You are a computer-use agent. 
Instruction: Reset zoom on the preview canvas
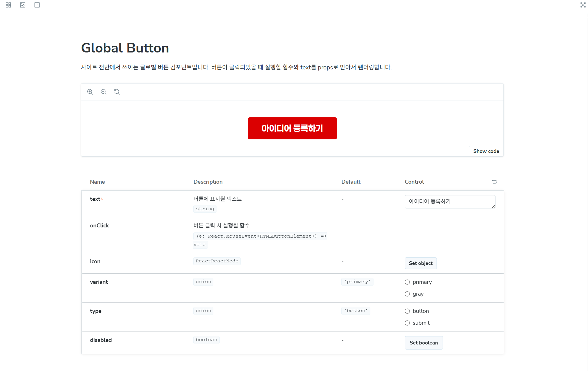pyautogui.click(x=117, y=92)
